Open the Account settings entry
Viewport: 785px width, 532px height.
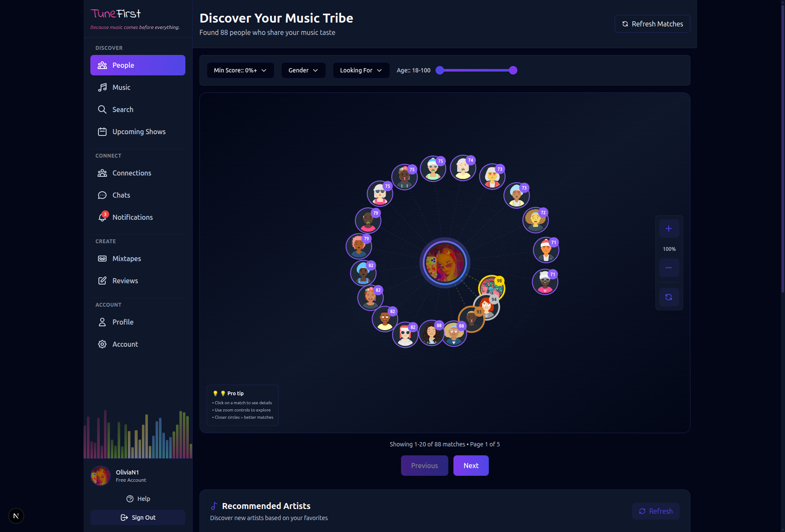[102, 344]
